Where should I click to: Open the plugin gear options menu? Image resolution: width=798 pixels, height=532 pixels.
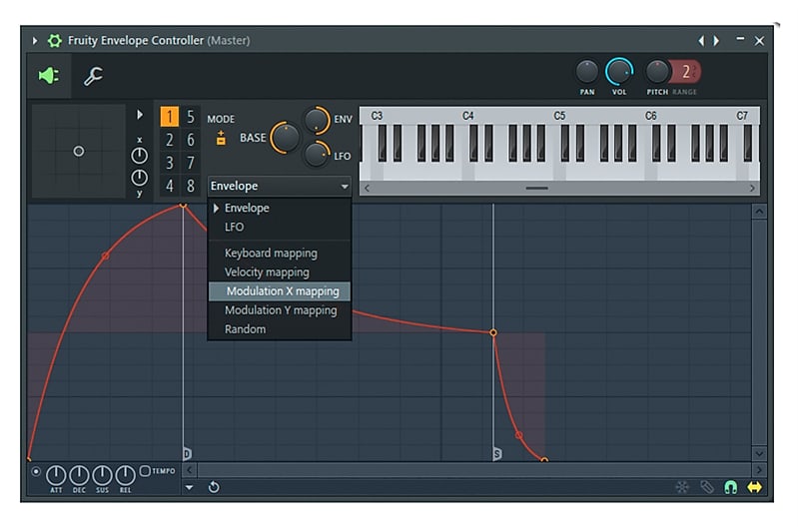pos(54,41)
